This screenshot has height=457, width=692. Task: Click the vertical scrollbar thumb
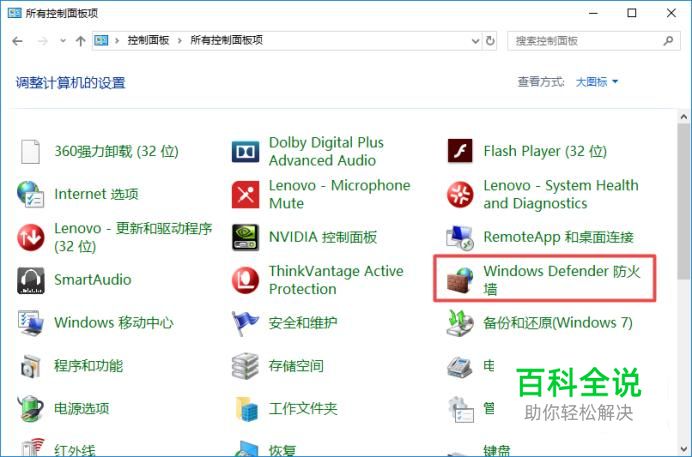coord(684,201)
